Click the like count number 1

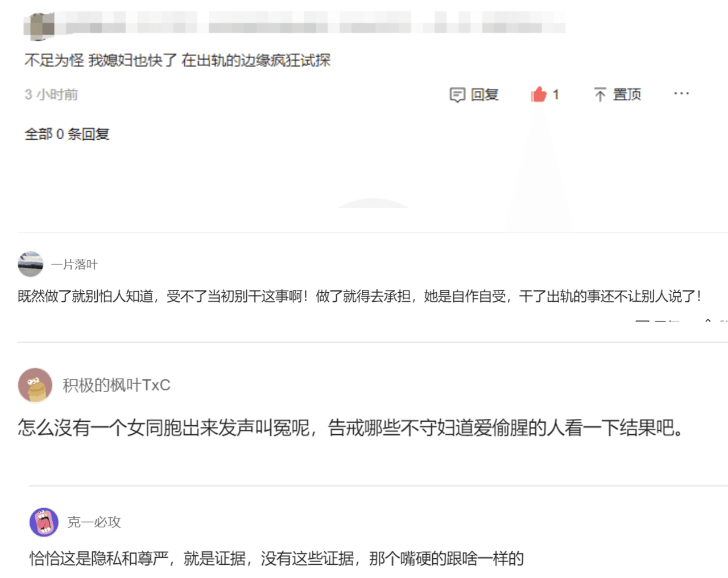click(556, 94)
